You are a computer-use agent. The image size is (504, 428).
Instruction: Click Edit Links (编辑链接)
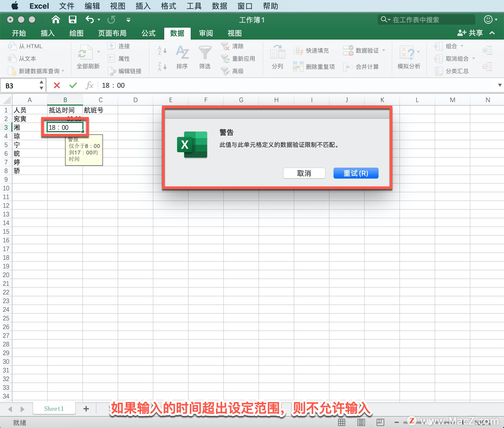click(125, 71)
